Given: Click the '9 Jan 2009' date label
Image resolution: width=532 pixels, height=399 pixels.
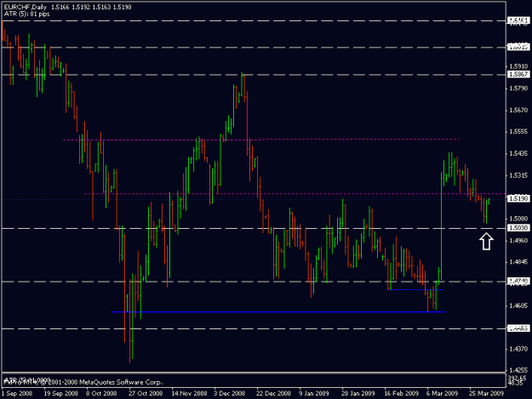Looking at the screenshot, I should (314, 393).
